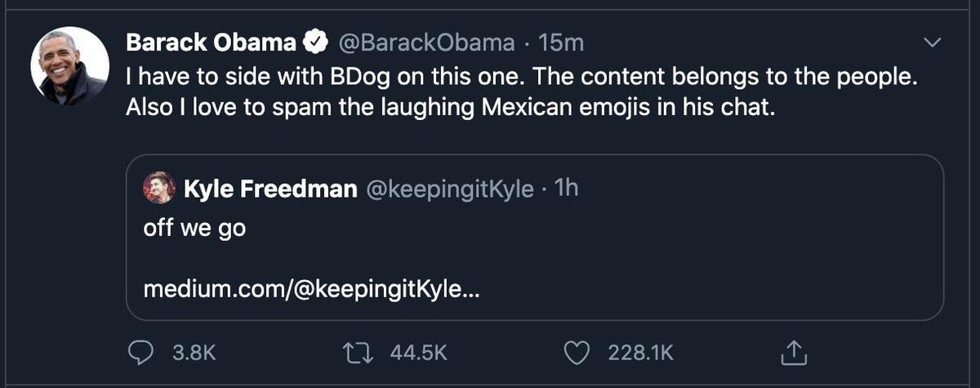Follow the medium.com/@keepingitKyle link

312,289
